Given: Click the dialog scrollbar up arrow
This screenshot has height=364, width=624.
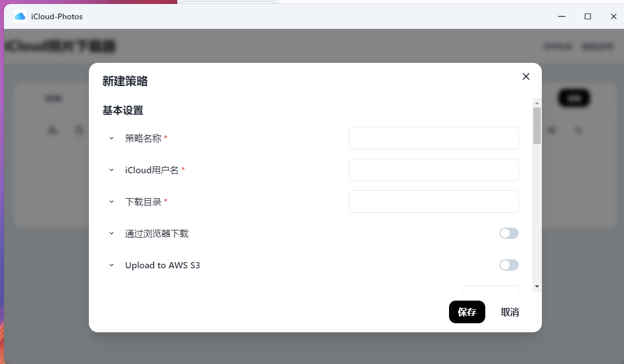Looking at the screenshot, I should (537, 103).
